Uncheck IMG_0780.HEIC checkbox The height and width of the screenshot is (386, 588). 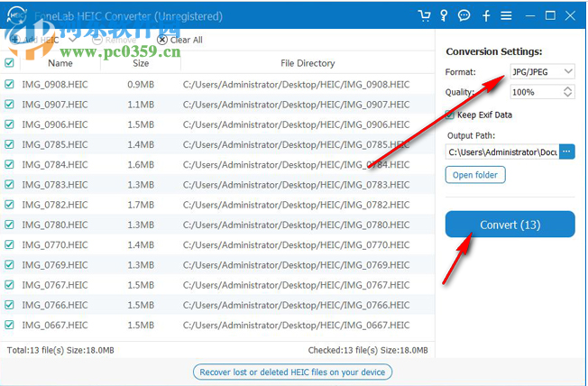[9, 225]
